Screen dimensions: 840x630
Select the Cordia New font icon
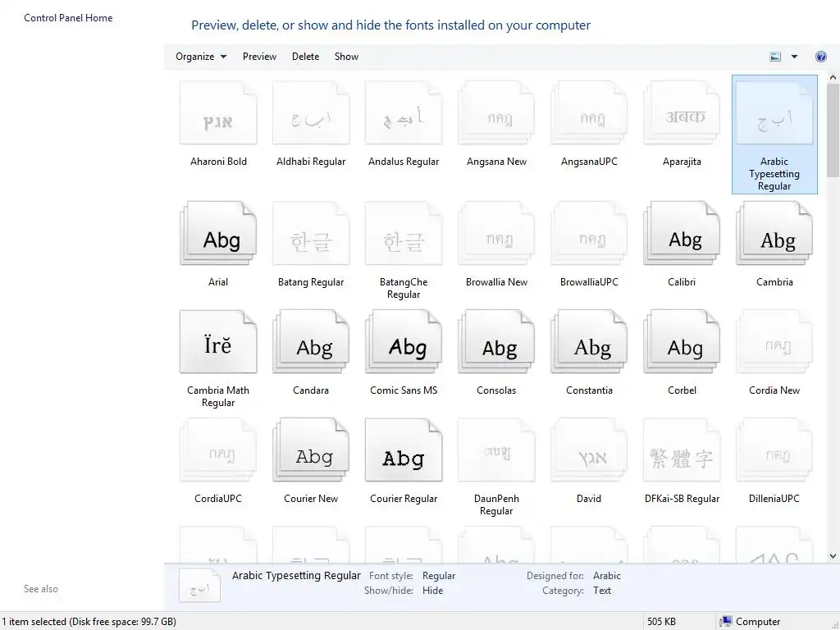[x=774, y=341]
